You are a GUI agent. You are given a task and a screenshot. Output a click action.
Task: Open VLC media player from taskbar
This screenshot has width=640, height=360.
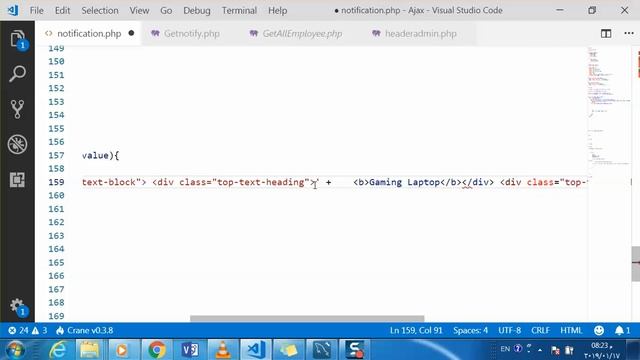(x=223, y=350)
